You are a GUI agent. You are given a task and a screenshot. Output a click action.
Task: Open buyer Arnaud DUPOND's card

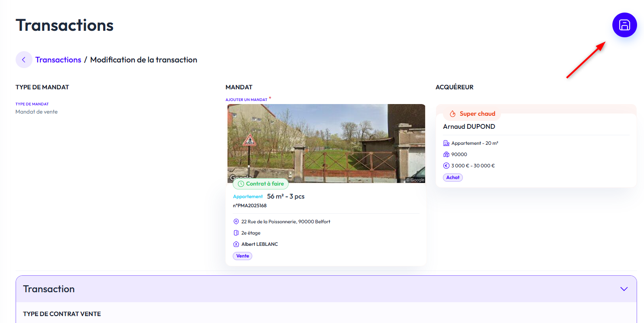(x=469, y=127)
